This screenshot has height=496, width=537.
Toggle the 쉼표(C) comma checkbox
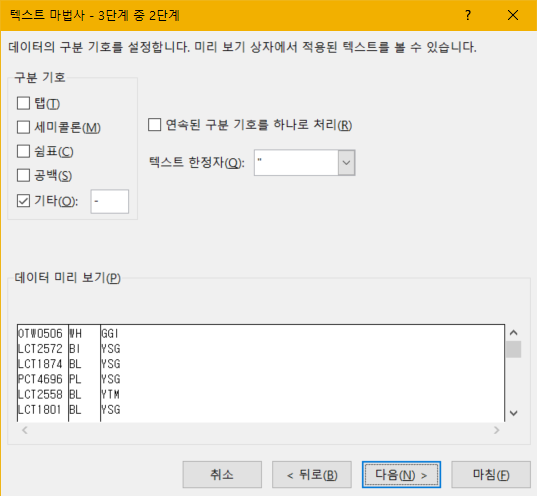23,151
